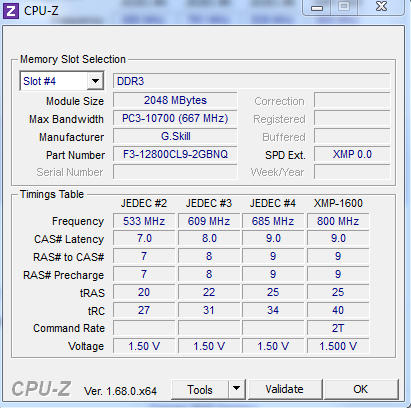The image size is (411, 408).
Task: Click the Ver. 1.68.0.x64 version text
Action: pos(120,391)
